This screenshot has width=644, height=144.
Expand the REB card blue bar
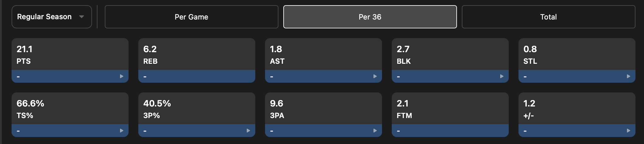pyautogui.click(x=197, y=76)
